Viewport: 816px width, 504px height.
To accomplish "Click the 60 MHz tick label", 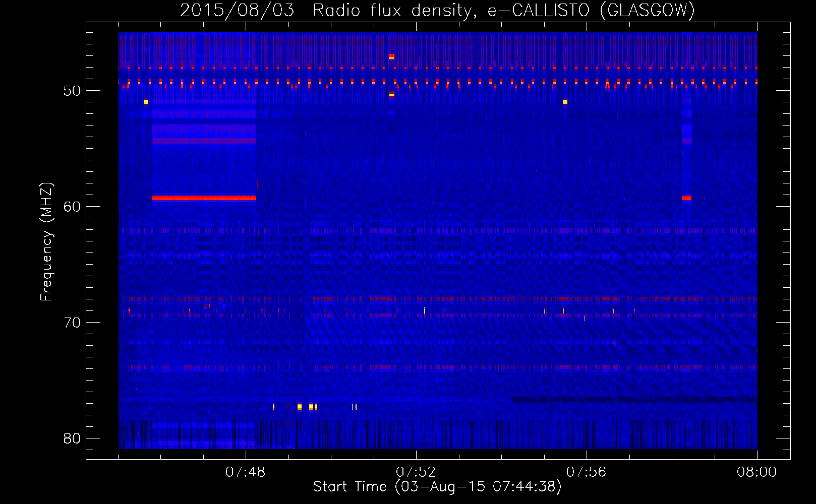I will [72, 207].
